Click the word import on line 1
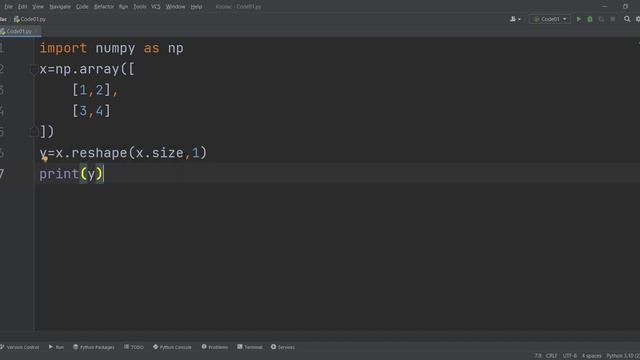Viewport: 640px width, 360px height. point(63,48)
